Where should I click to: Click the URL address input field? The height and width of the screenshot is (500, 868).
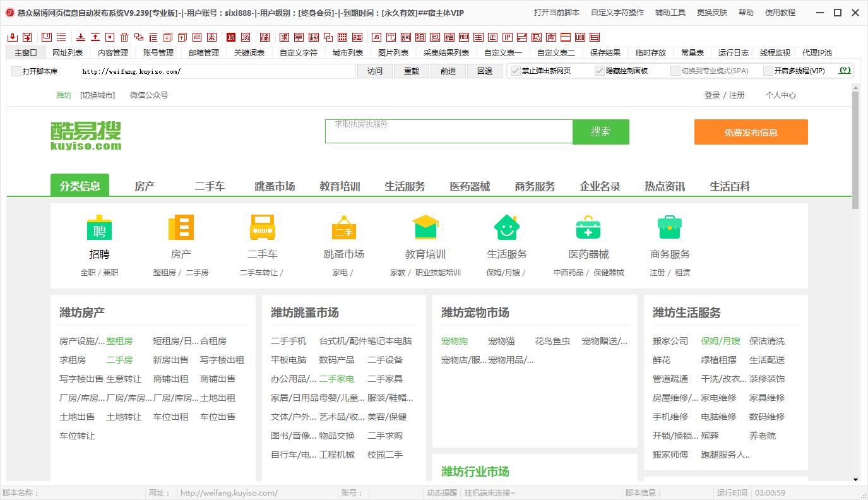click(x=218, y=71)
